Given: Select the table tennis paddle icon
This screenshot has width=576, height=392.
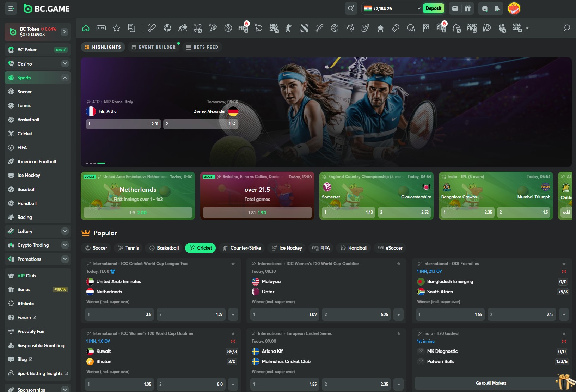Looking at the screenshot, I should (x=259, y=28).
